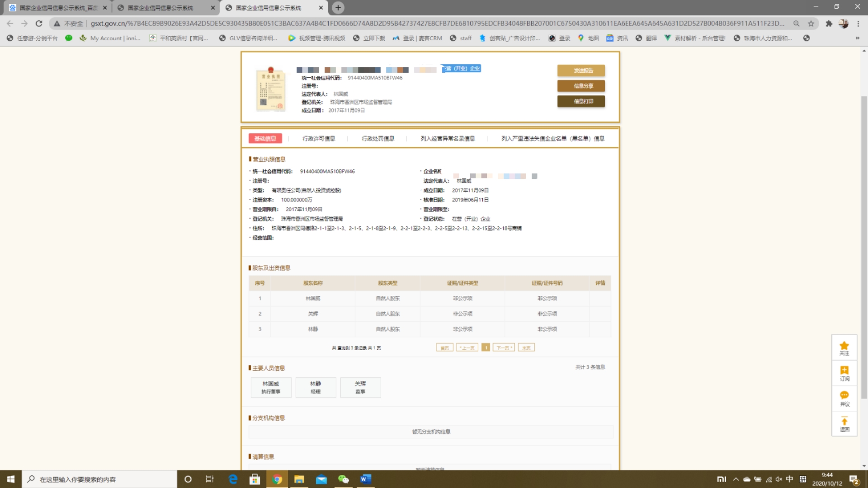Switch to the 行政许可信息 tab

319,138
